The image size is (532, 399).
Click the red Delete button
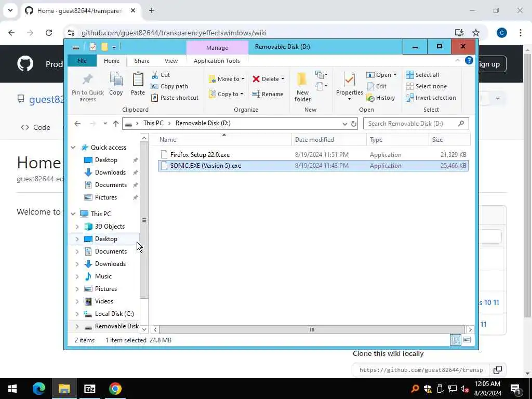tap(265, 79)
